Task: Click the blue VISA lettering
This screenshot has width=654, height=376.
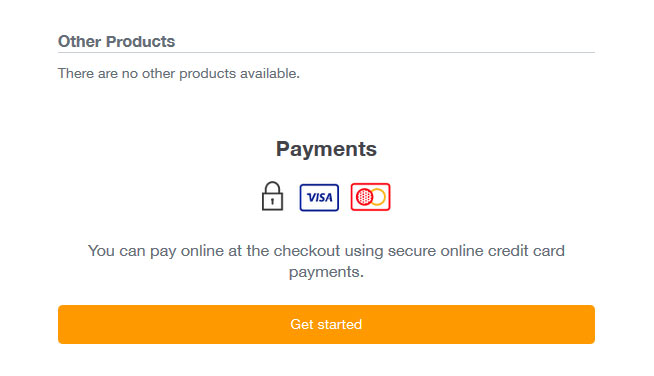Action: 319,197
